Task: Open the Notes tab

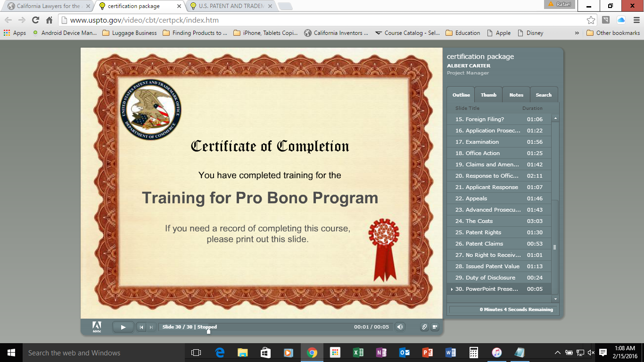Action: pos(516,94)
